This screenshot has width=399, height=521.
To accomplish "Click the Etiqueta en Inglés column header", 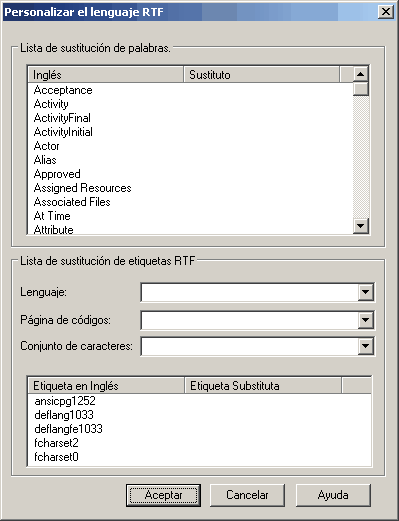I will [106, 386].
